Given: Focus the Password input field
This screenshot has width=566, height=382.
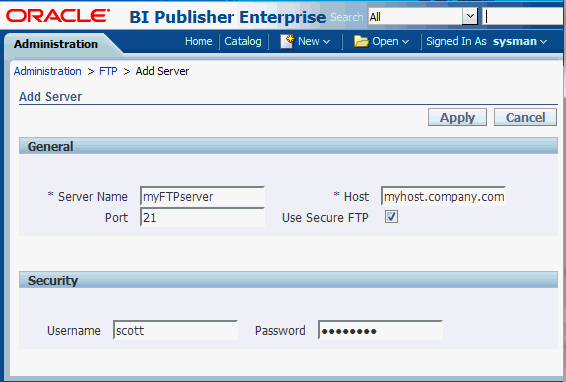Looking at the screenshot, I should (x=380, y=330).
